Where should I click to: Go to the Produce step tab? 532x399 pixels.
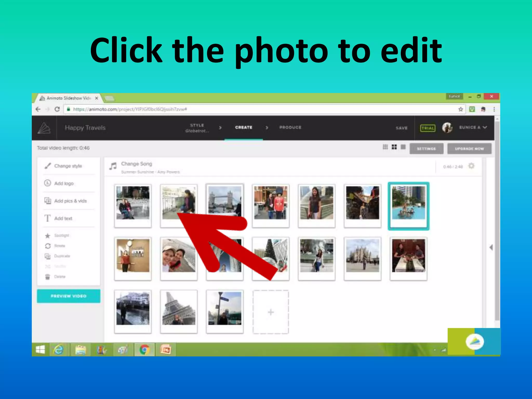click(290, 127)
